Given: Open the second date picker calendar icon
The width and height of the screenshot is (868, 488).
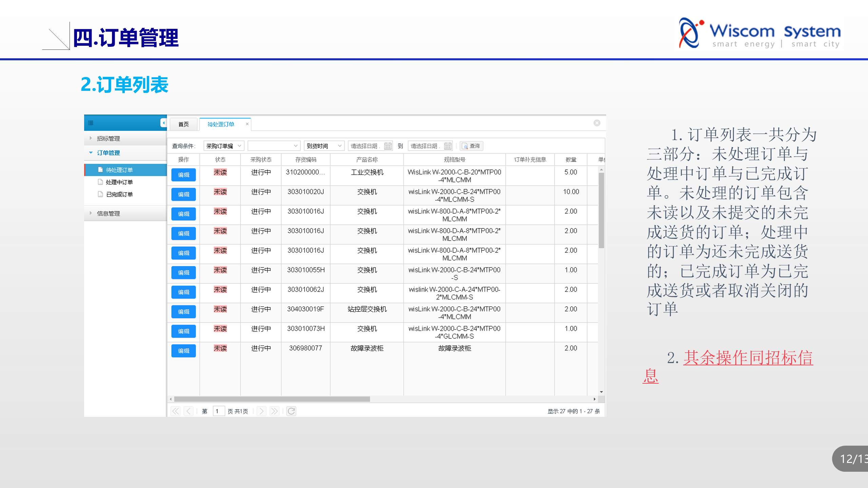Looking at the screenshot, I should pos(448,146).
